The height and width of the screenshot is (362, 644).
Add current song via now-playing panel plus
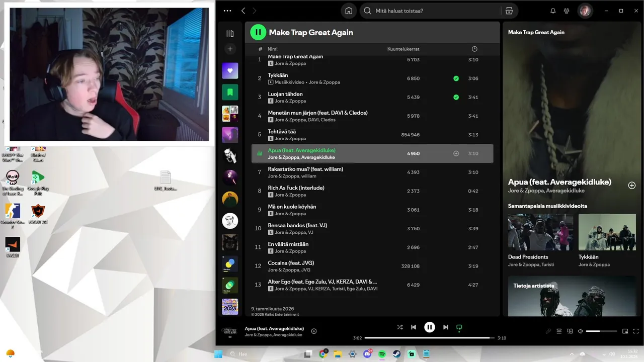click(632, 185)
